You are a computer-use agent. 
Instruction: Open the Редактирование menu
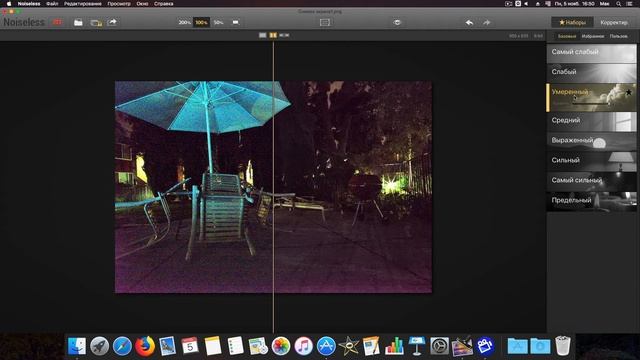coord(82,4)
